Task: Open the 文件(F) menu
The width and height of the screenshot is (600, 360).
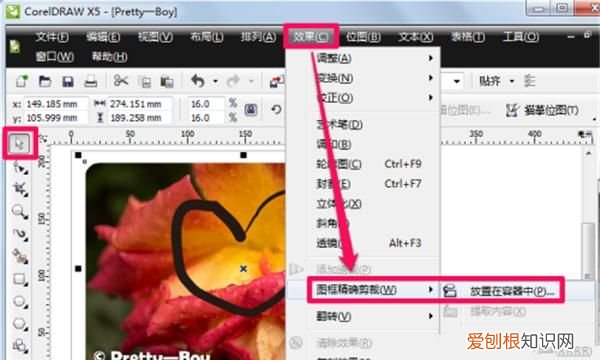Action: 52,37
